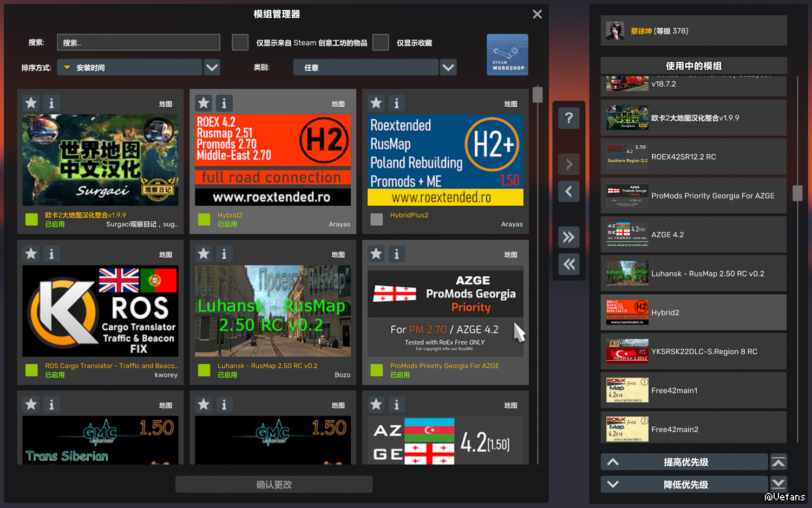Enable the HybridPlus2 mod checkbox
812x508 pixels.
(377, 219)
